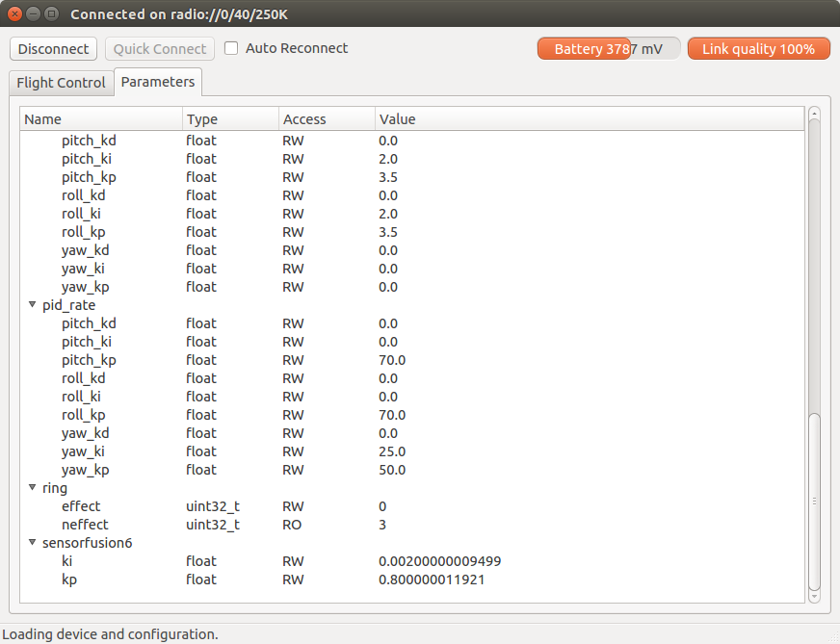
Task: Select roll_kp row with value 3.5
Action: [x=412, y=232]
